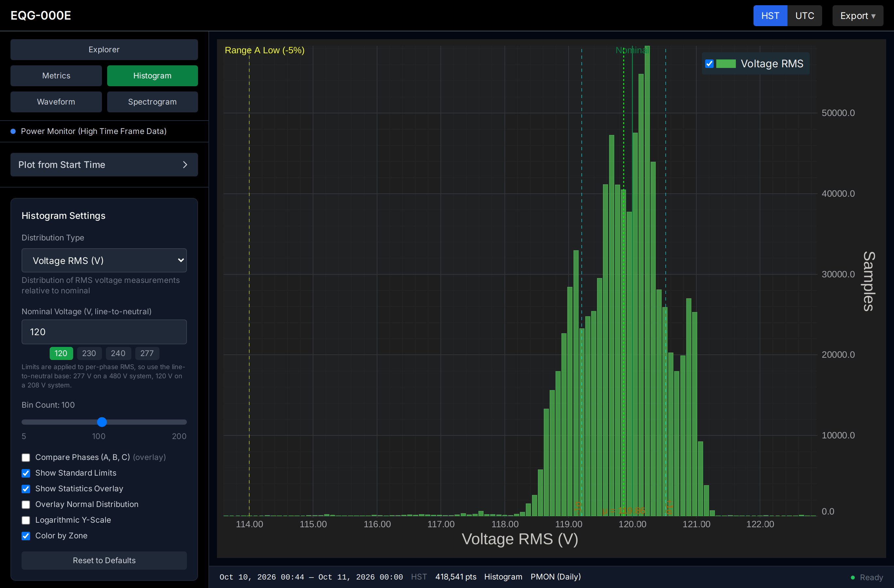
Task: Expand Plot from Start Time
Action: 104,165
